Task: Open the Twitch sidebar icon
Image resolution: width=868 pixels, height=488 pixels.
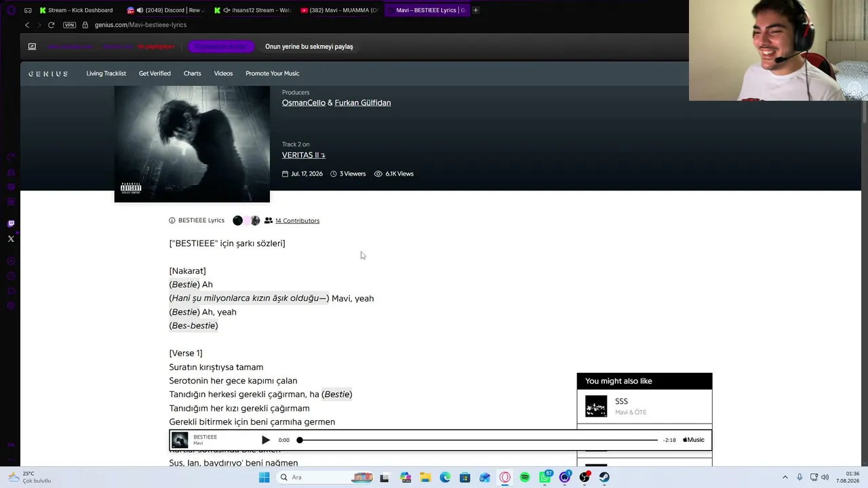Action: click(11, 224)
